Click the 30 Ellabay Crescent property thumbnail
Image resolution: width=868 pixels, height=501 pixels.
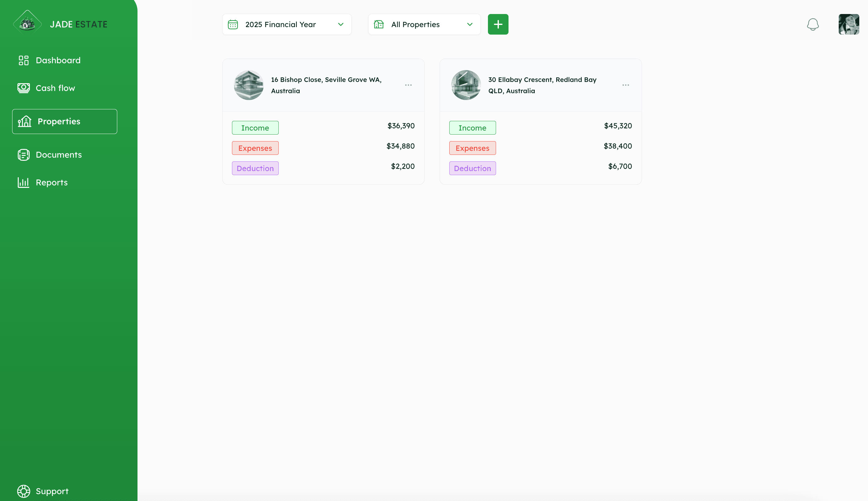click(465, 85)
